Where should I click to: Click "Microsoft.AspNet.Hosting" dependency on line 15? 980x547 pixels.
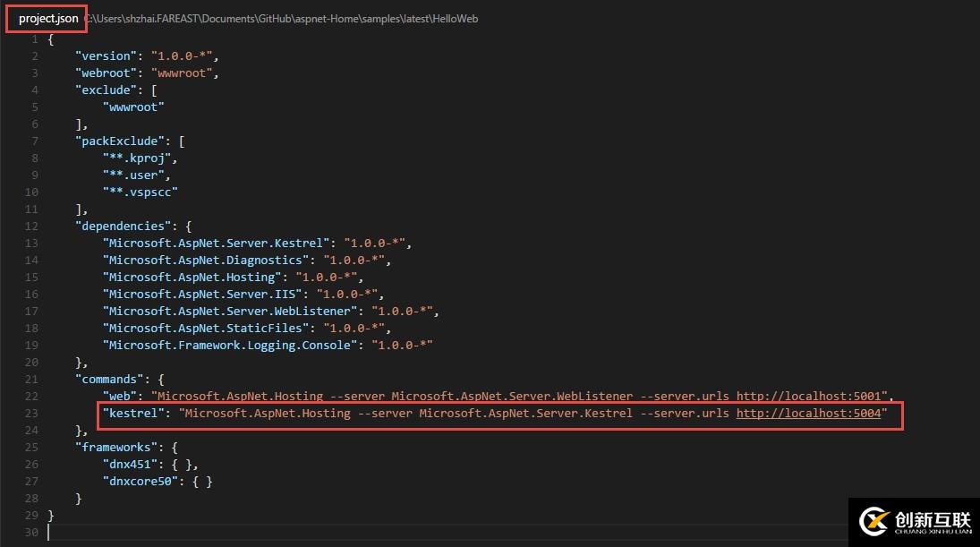pos(192,277)
